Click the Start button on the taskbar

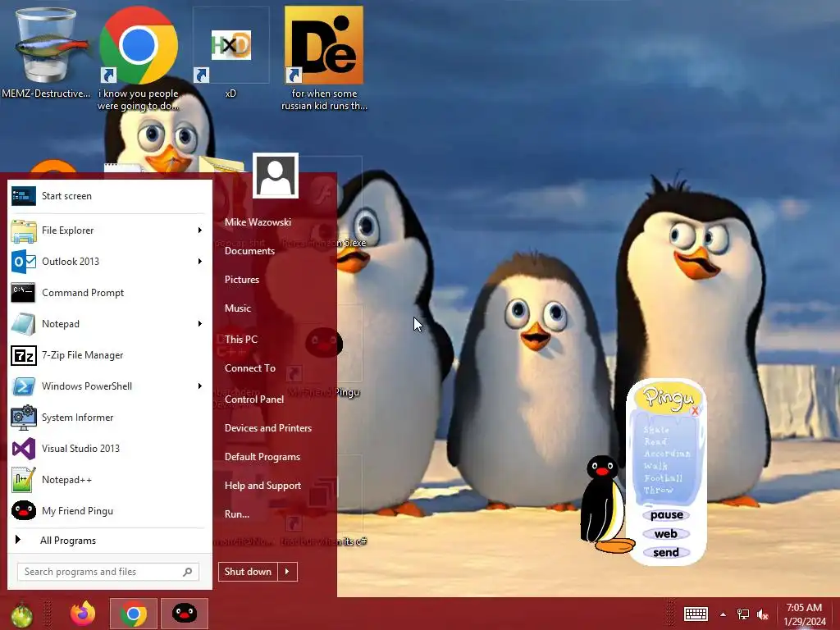21,614
